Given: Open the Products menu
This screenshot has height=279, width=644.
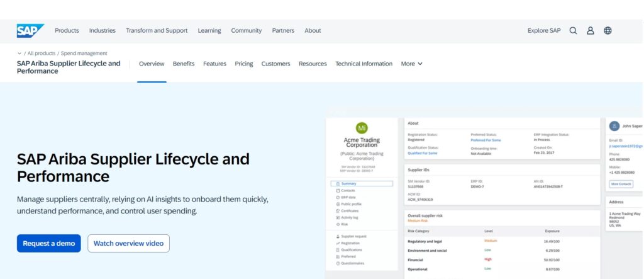Looking at the screenshot, I should [67, 30].
